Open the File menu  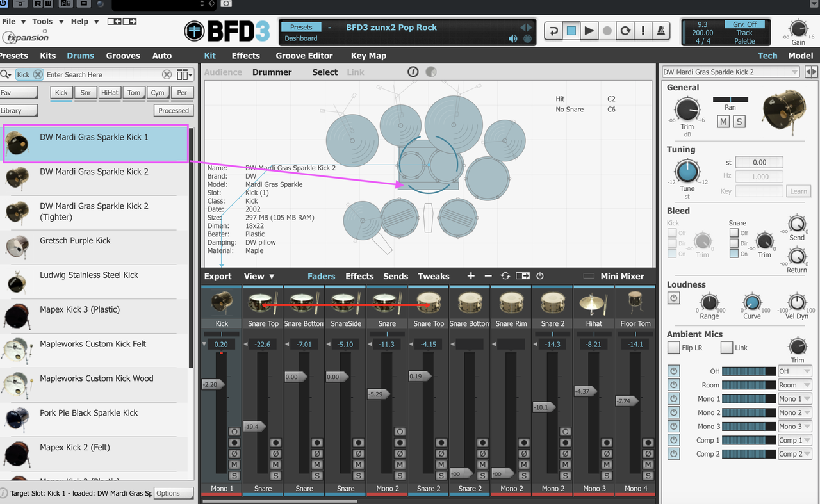pos(13,21)
